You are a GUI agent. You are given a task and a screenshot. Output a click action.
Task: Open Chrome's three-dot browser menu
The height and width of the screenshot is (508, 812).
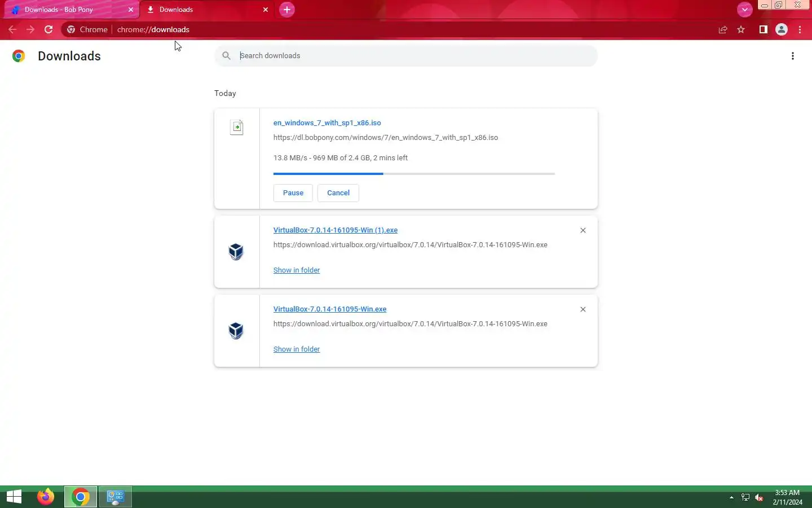coord(800,29)
